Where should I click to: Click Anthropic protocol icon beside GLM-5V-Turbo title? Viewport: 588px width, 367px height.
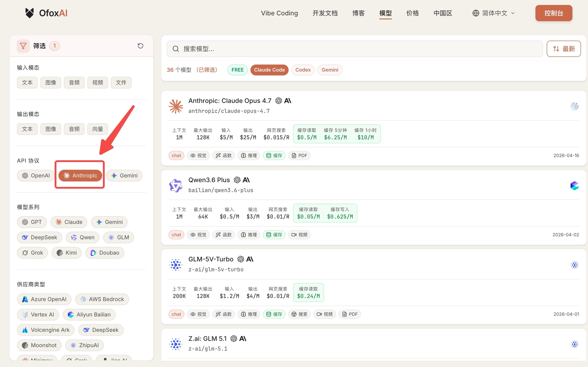point(250,259)
